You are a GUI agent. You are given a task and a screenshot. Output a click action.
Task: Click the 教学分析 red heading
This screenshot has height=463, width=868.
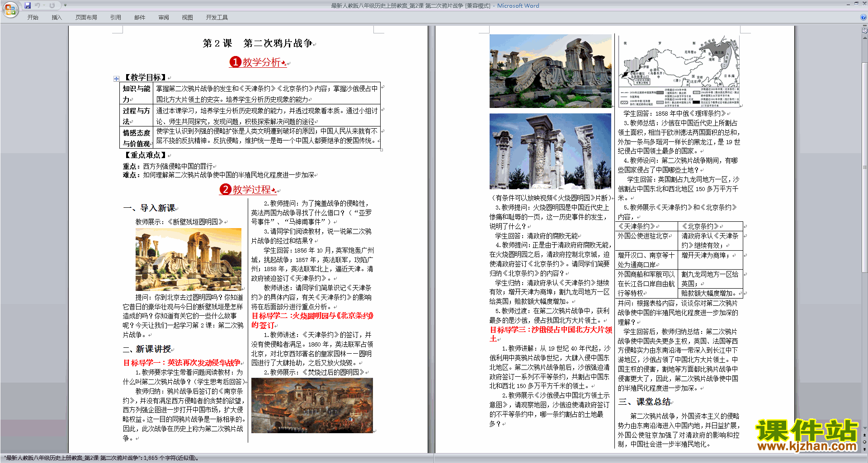point(262,62)
